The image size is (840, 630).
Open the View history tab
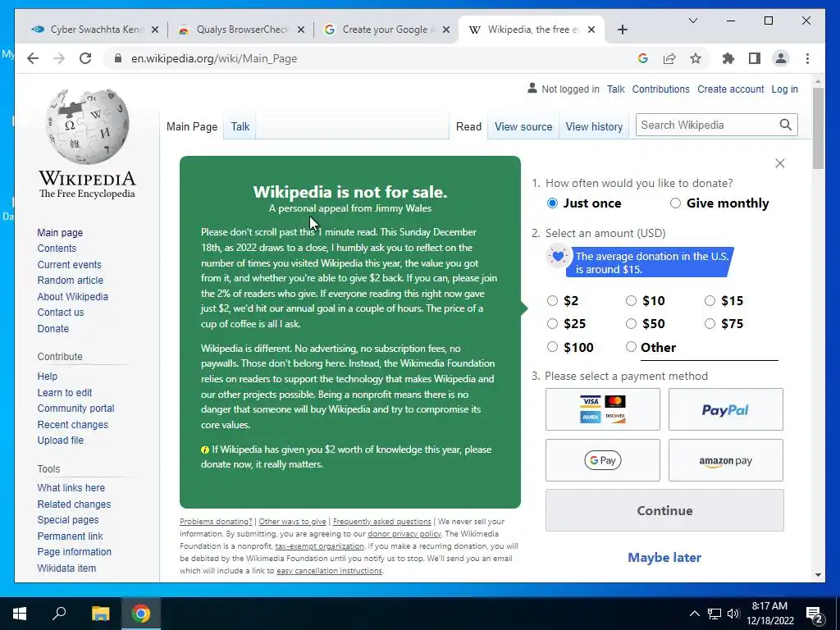594,127
